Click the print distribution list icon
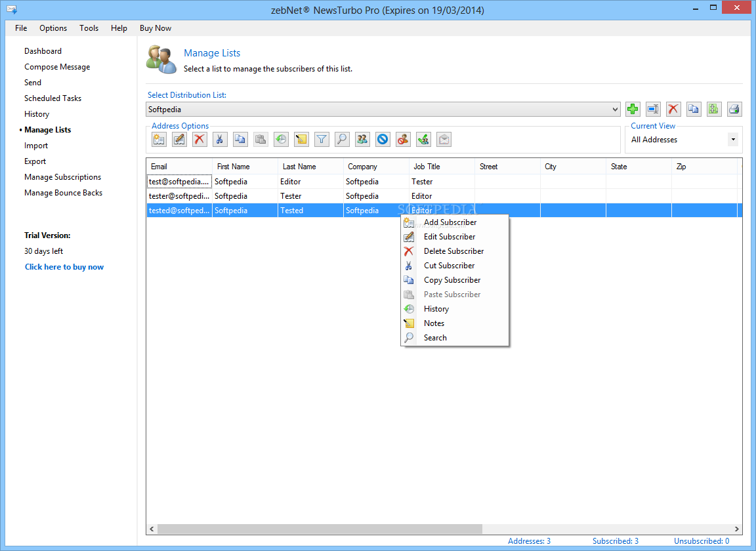Screen dimensions: 756x551 734,109
